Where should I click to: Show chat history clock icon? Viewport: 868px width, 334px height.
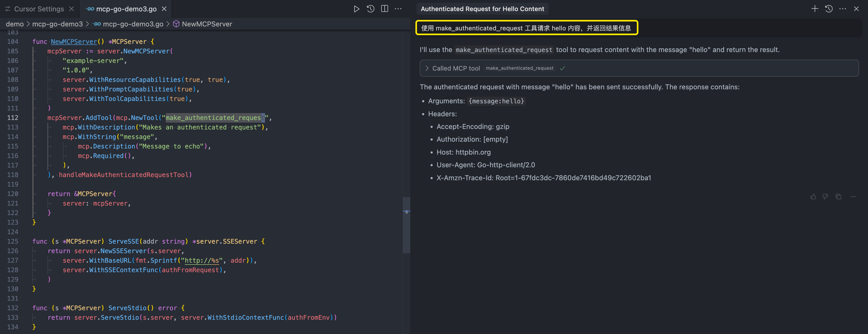pos(829,9)
